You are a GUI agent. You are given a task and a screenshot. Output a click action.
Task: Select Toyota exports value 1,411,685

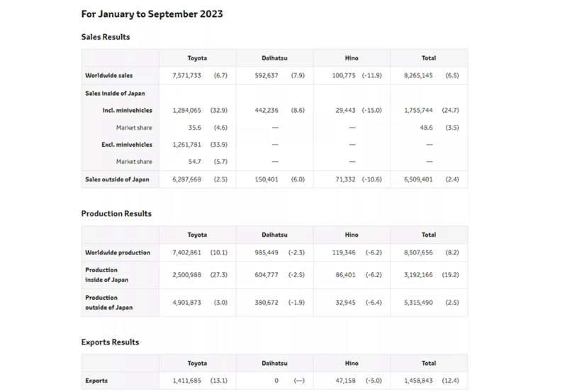click(186, 381)
